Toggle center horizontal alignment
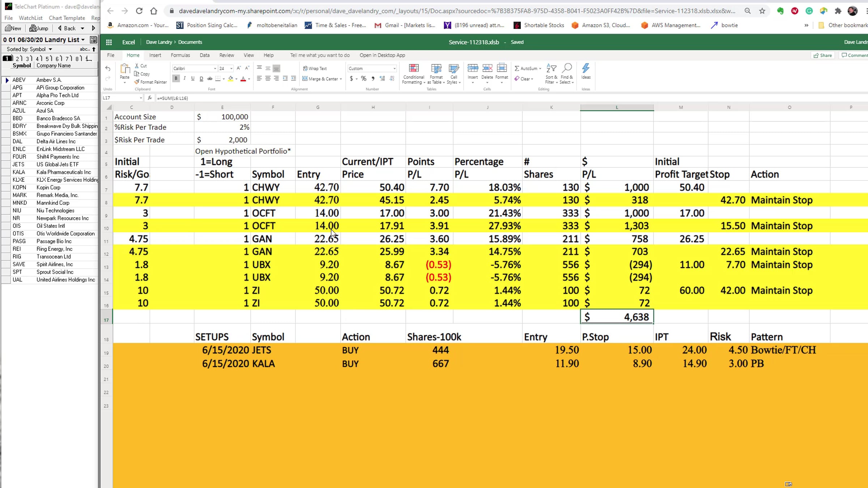The height and width of the screenshot is (488, 868). (268, 78)
